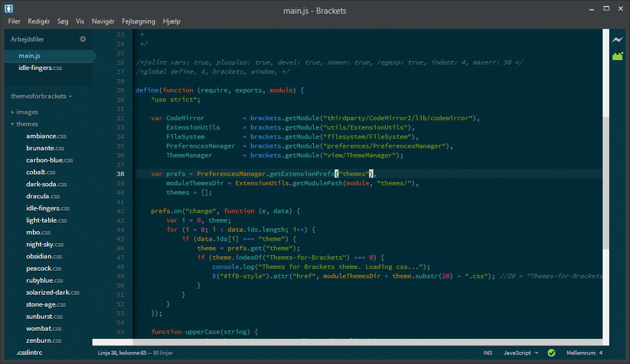This screenshot has height=364, width=630.
Task: Open the Fejlsøgning menu
Action: pyautogui.click(x=138, y=21)
